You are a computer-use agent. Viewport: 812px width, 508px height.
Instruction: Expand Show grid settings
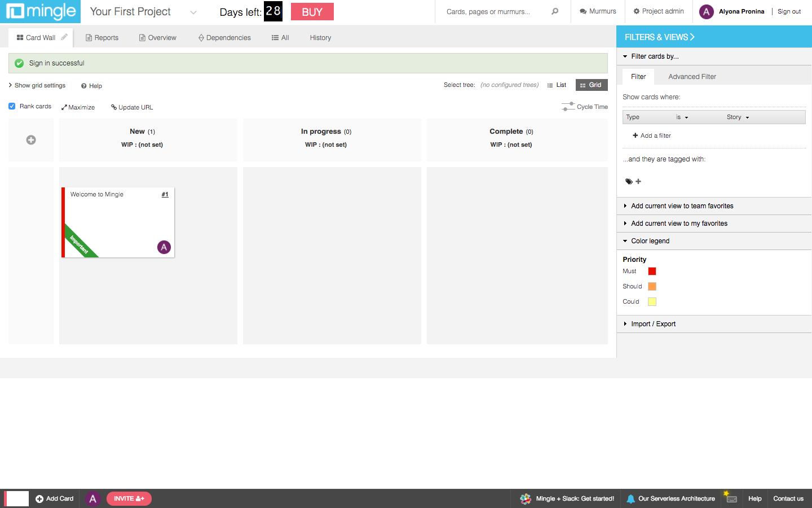click(37, 85)
